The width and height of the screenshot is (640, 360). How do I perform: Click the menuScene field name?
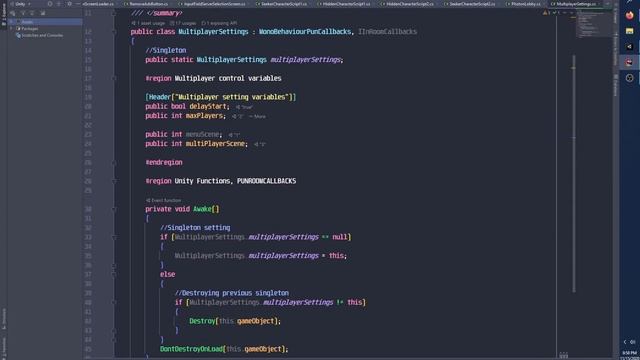tap(202, 134)
